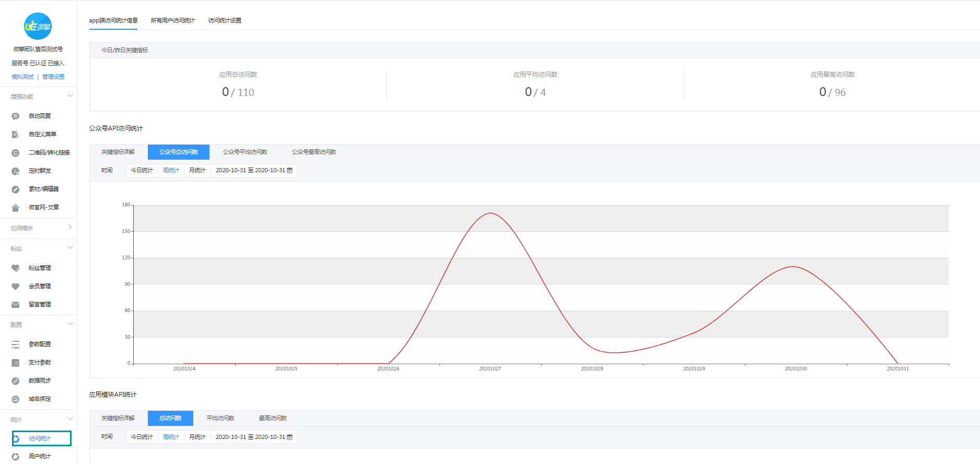This screenshot has height=464, width=980.
Task: Select 今日统计 in the 应用模块API time filter
Action: 142,437
